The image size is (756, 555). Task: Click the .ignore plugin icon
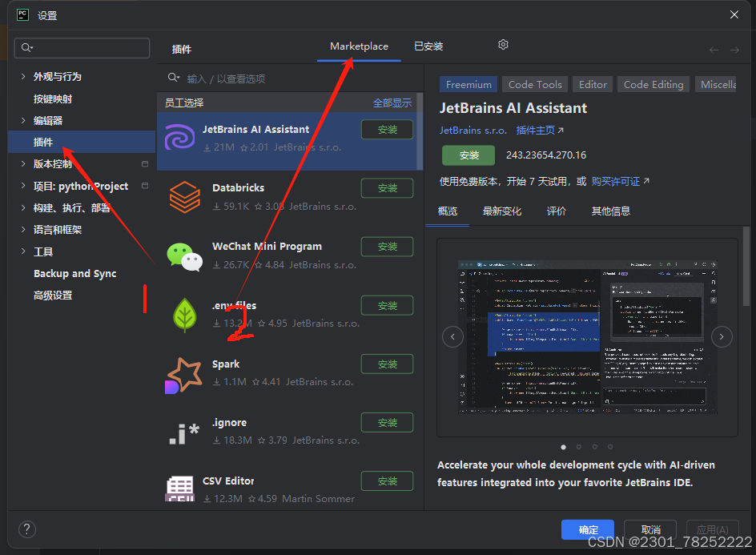pos(184,433)
